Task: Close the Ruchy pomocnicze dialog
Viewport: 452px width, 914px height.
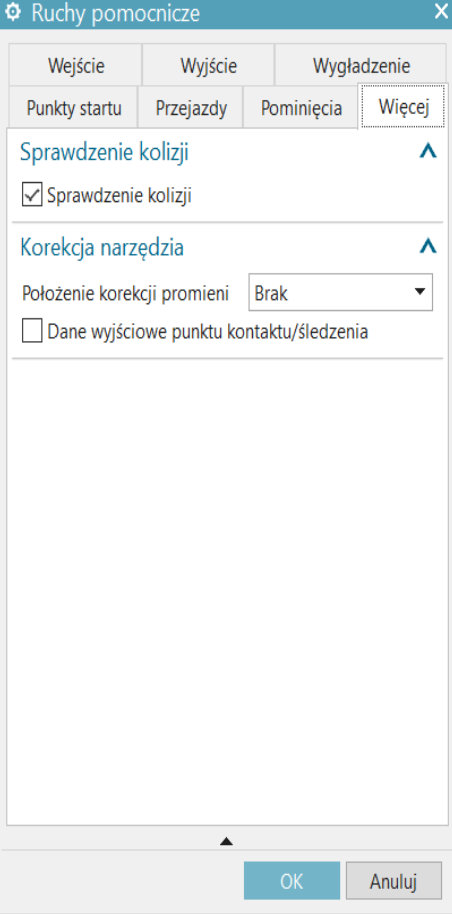Action: (441, 12)
